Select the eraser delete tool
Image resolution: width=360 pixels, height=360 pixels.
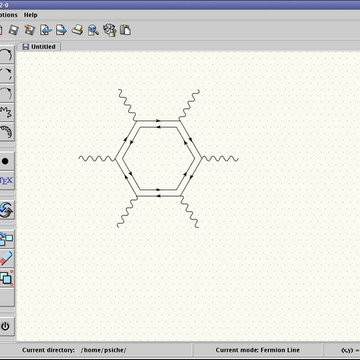pyautogui.click(x=6, y=258)
